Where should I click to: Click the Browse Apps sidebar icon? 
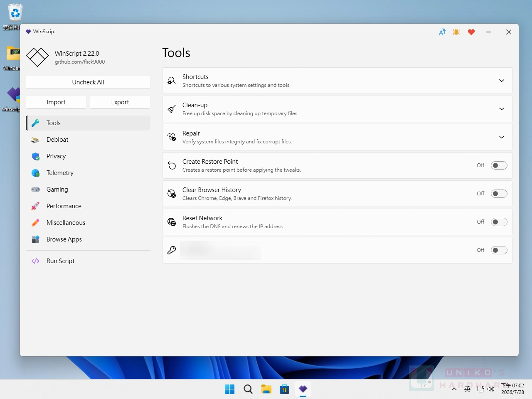pyautogui.click(x=35, y=239)
